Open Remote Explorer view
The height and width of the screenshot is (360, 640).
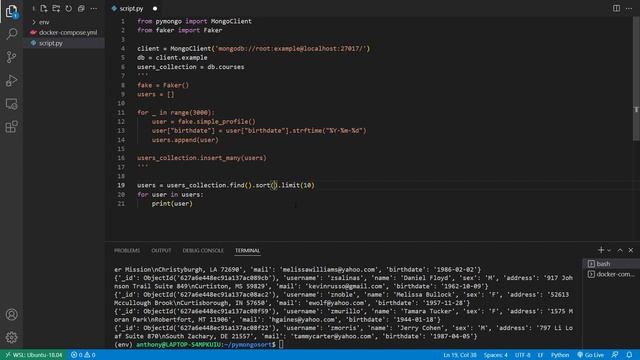[x=11, y=104]
